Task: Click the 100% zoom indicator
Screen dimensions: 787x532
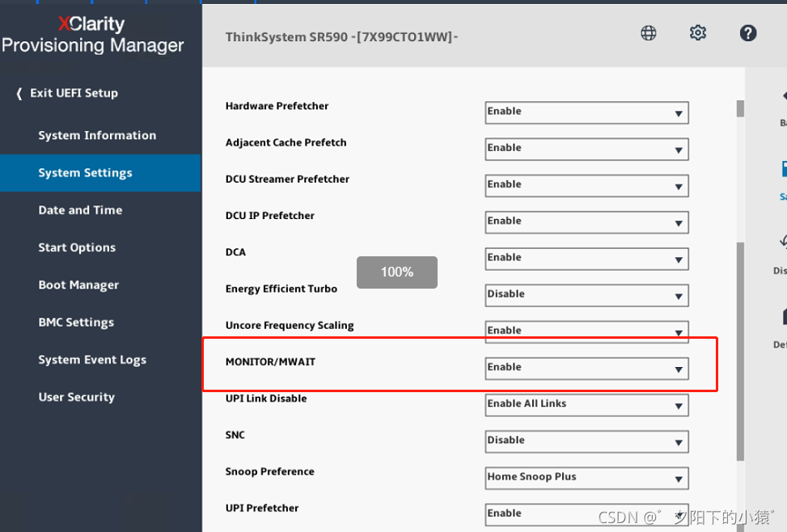Action: 397,272
